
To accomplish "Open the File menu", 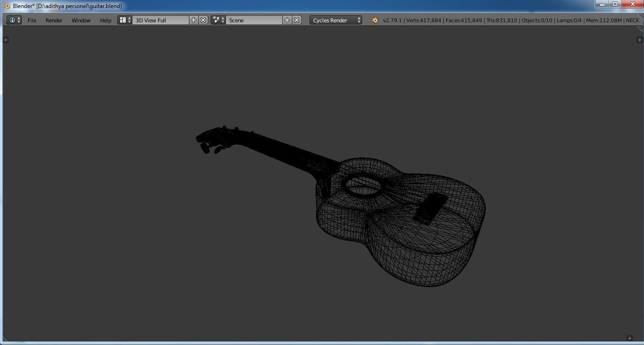I will tap(32, 20).
